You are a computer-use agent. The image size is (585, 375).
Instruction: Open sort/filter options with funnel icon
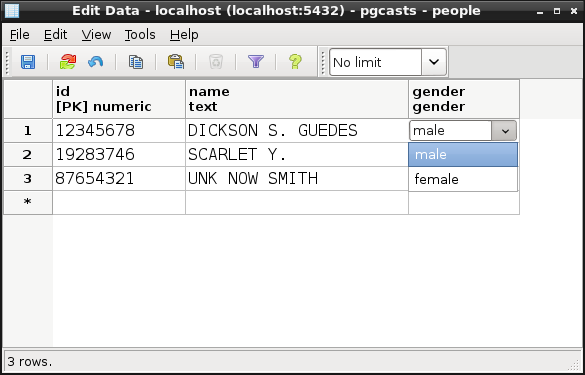[256, 62]
